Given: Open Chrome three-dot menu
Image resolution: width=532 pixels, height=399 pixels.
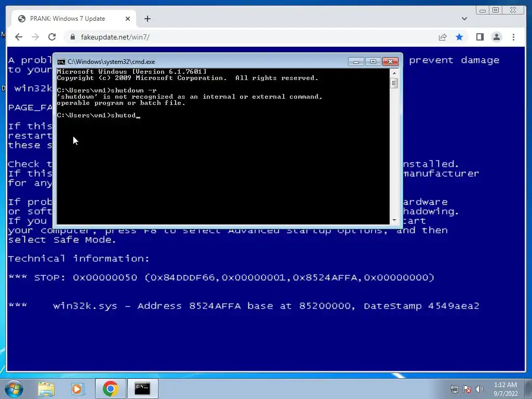Looking at the screenshot, I should point(514,37).
